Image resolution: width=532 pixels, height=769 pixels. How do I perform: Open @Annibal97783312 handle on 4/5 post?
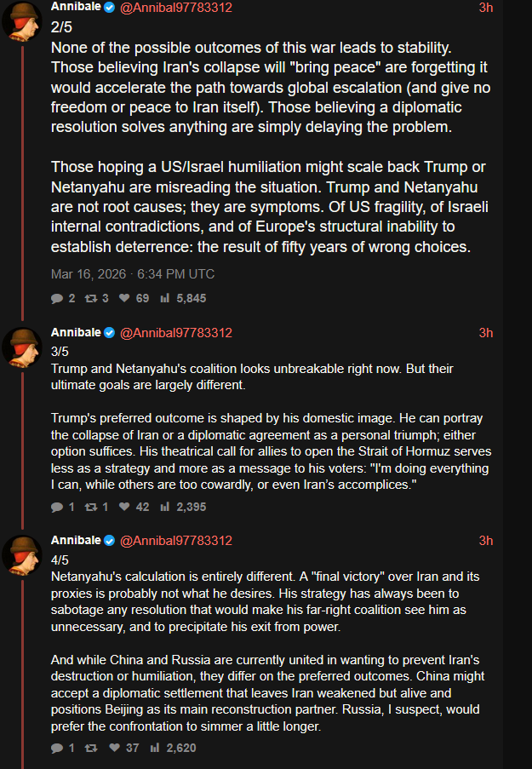(175, 541)
